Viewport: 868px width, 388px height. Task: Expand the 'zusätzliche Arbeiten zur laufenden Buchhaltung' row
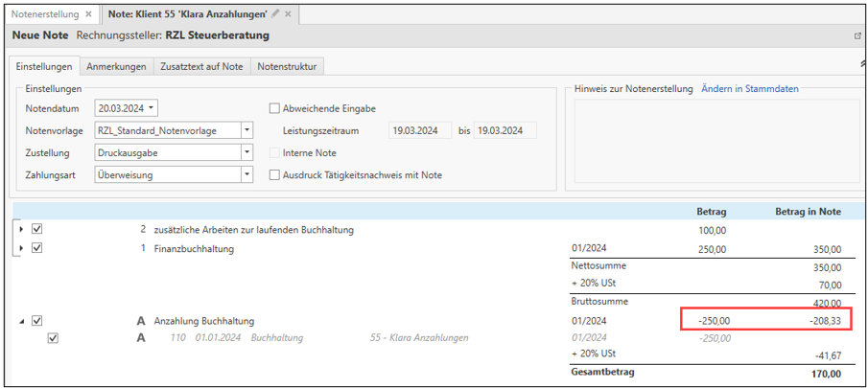pos(21,230)
